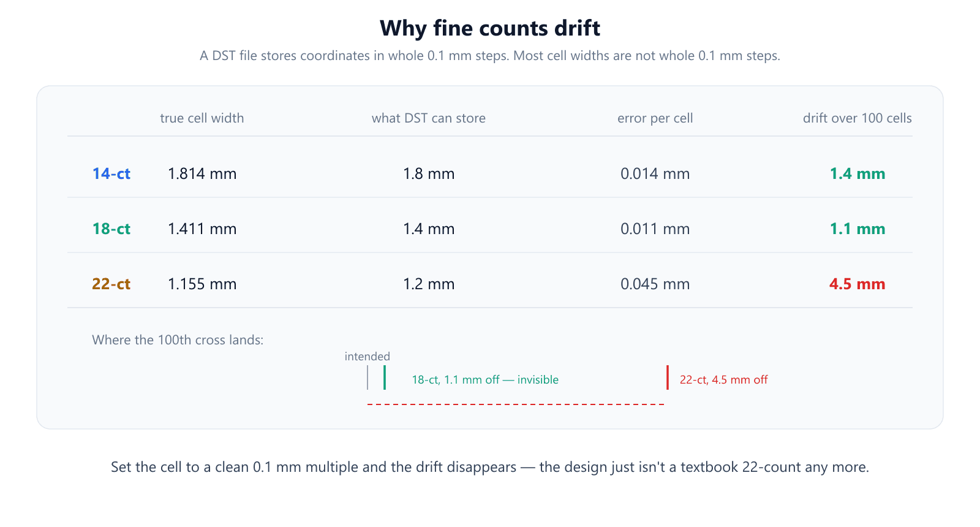Select the "error per cell" column header
The image size is (980, 527).
(x=655, y=118)
